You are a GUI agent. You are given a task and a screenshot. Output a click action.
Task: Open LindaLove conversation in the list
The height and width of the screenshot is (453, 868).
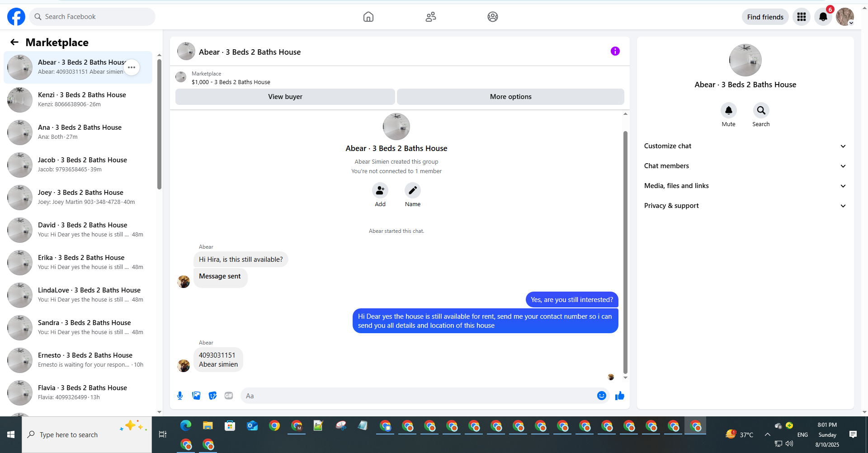point(78,295)
